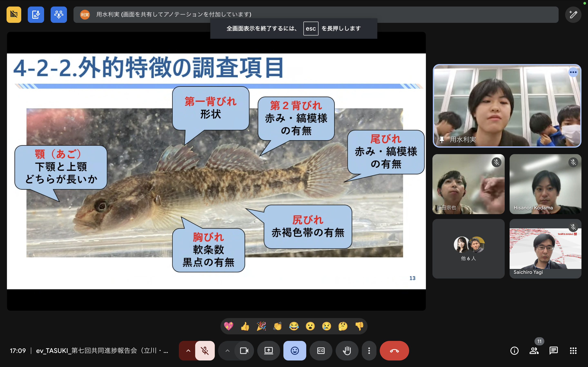
Task: Click the blue voice participants icon
Action: pos(59,14)
